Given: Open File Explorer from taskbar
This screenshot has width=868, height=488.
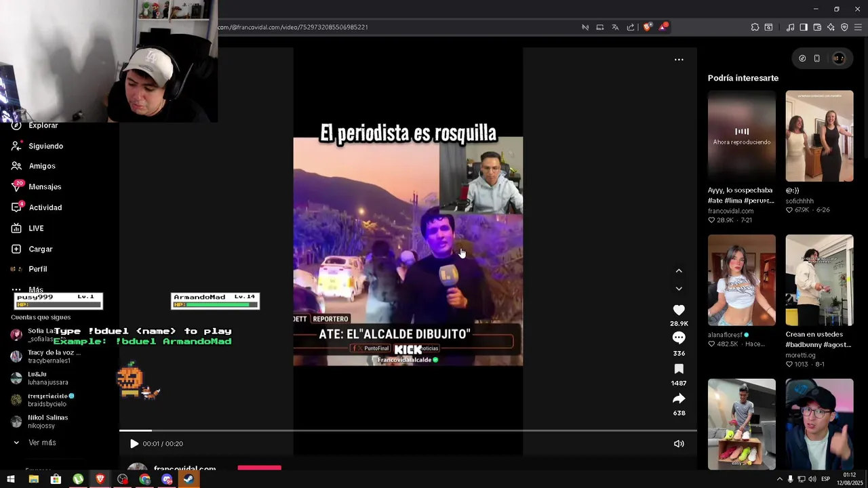Looking at the screenshot, I should 33,479.
